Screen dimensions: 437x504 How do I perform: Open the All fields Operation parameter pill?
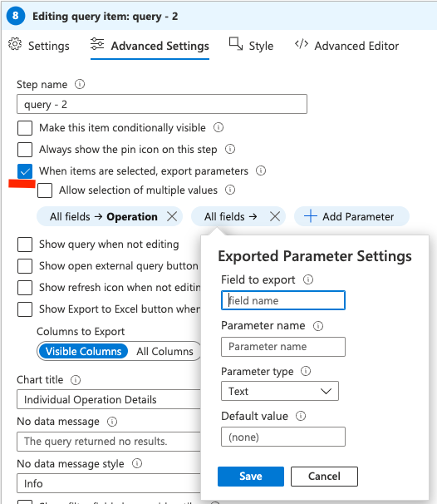103,216
